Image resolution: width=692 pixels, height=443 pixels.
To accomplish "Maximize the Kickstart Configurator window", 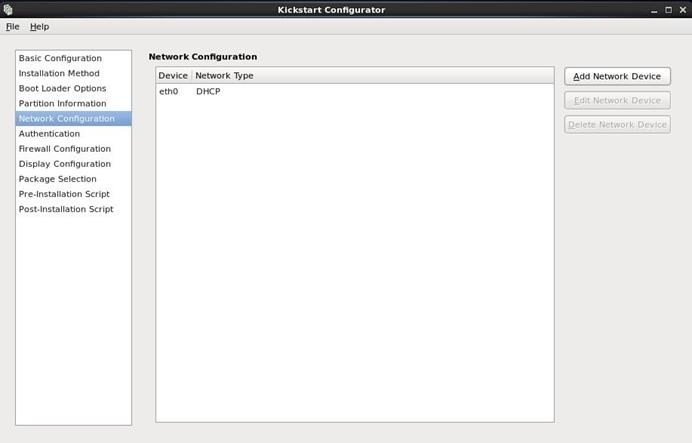I will (668, 10).
